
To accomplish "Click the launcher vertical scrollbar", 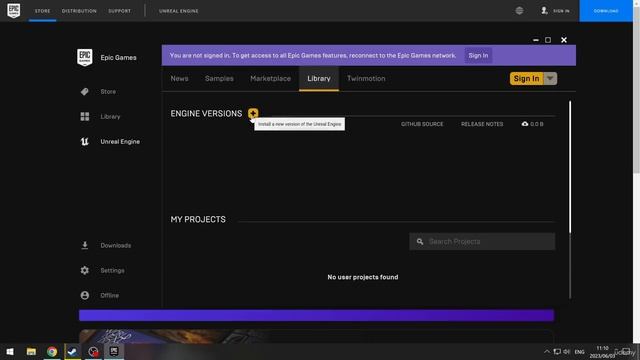I will tap(570, 167).
